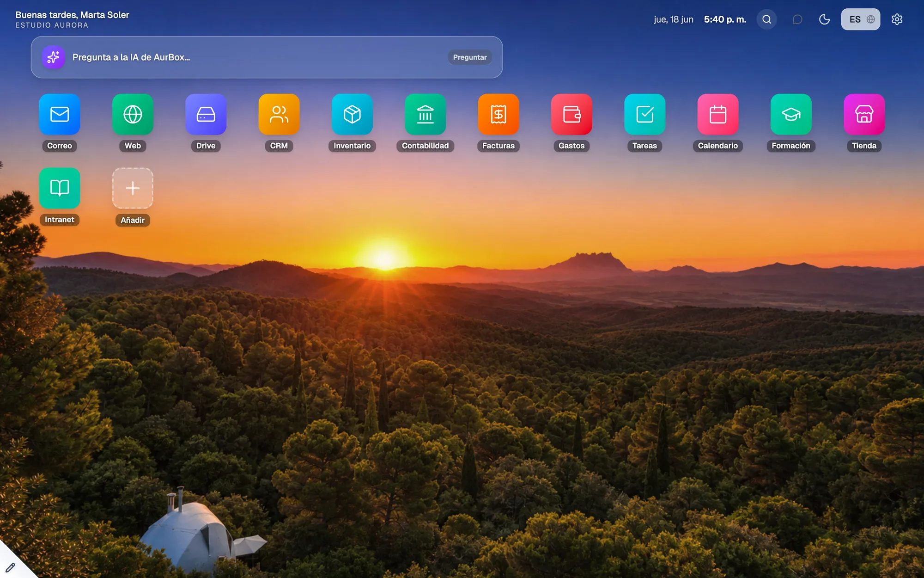Open the chat bubble icon
The width and height of the screenshot is (924, 578).
point(797,19)
